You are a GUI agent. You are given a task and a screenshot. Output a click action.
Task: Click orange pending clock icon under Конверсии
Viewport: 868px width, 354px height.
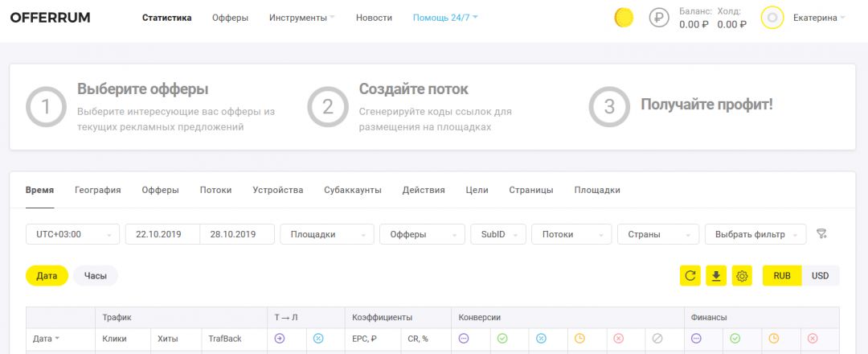[579, 339]
